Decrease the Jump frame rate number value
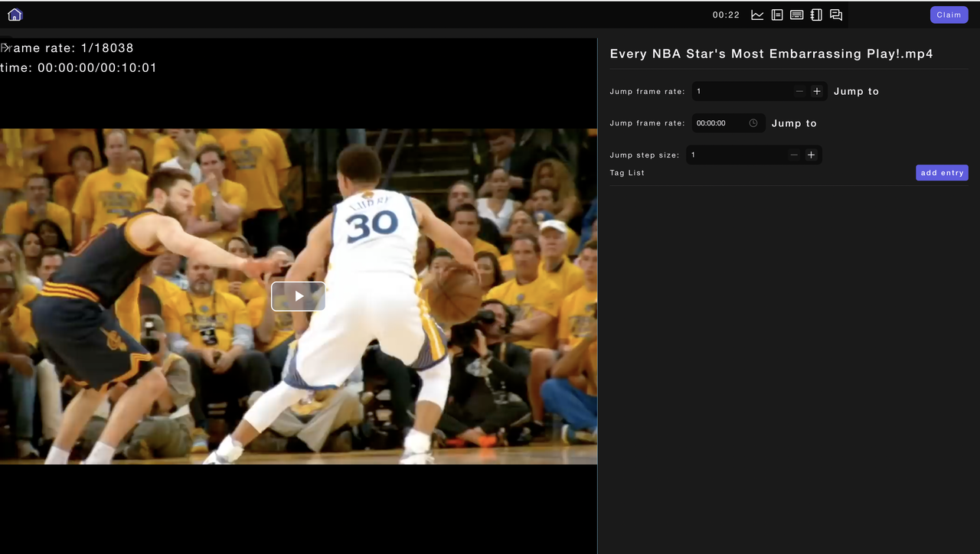Viewport: 980px width, 554px height. 799,91
